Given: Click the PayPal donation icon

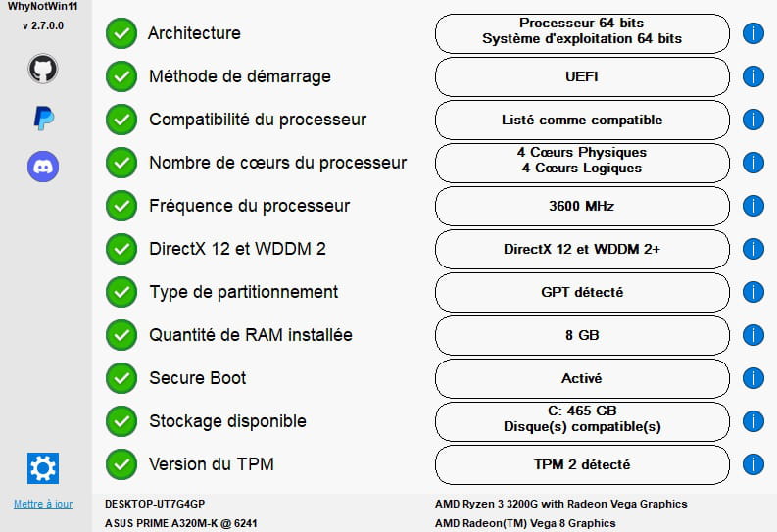Looking at the screenshot, I should point(43,118).
